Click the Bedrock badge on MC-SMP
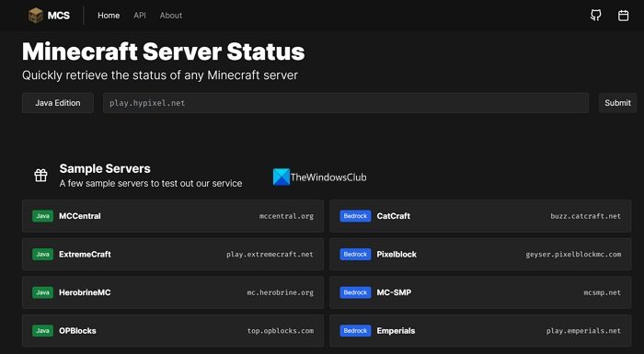Screen dimensions: 644x354 point(355,292)
